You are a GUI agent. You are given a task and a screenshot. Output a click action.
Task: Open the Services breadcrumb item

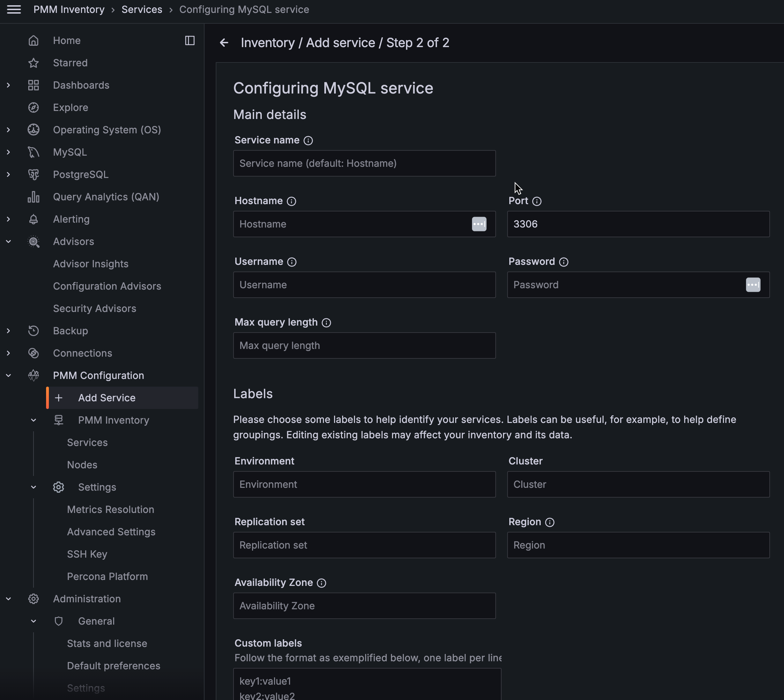click(x=142, y=9)
